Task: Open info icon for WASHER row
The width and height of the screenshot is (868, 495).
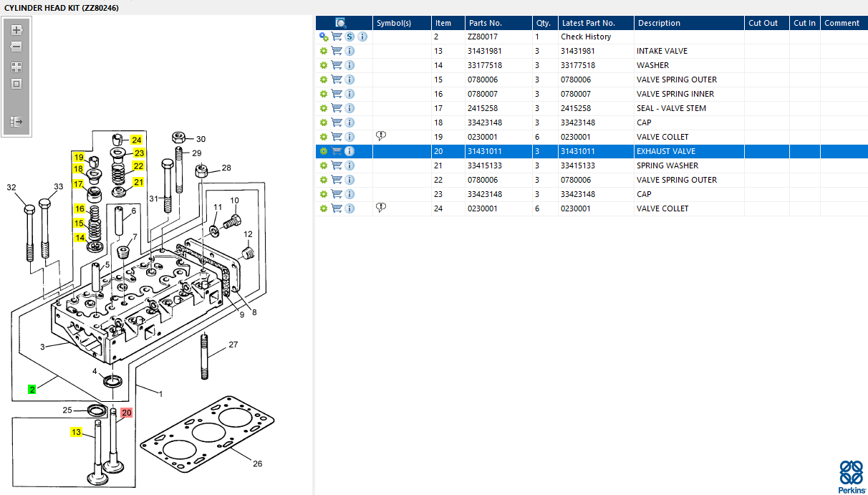Action: point(349,65)
